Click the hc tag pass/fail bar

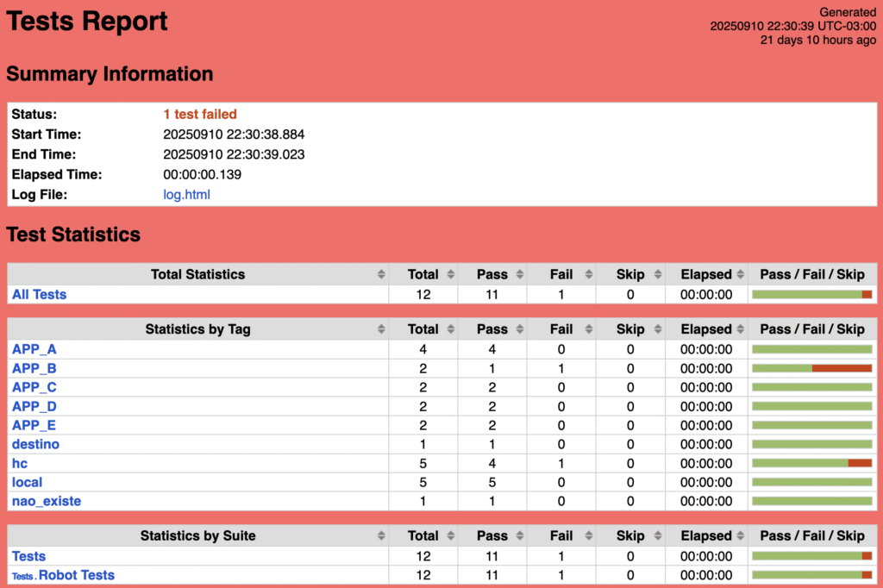pos(811,463)
